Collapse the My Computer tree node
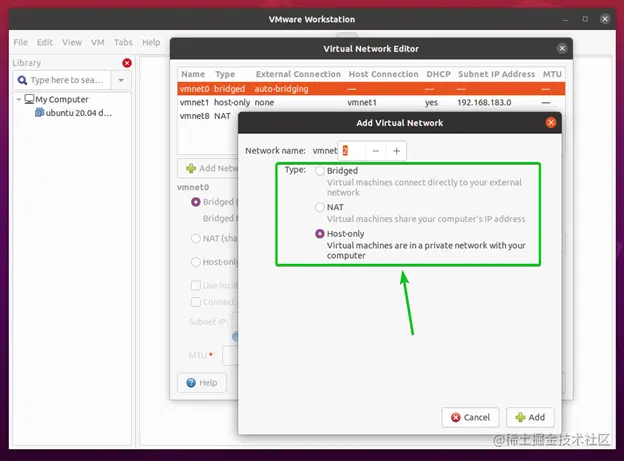 [x=19, y=100]
